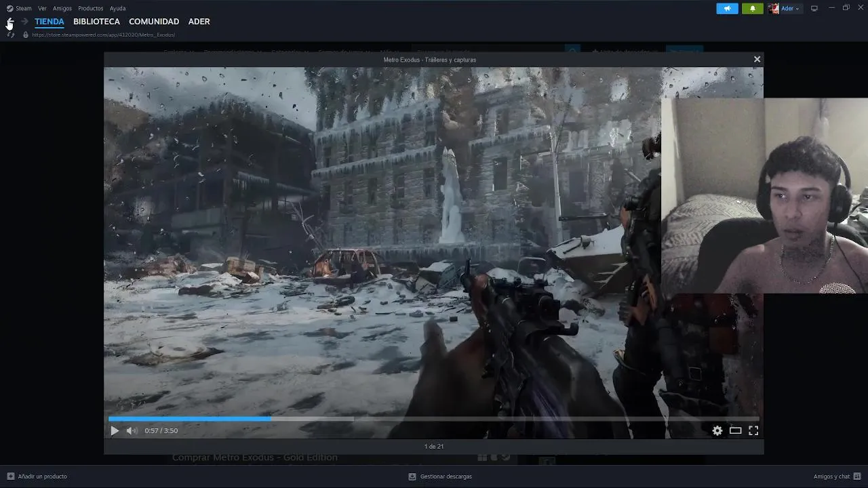Click the 0:57 / 3:50 time display
This screenshot has width=868, height=488.
tap(161, 430)
